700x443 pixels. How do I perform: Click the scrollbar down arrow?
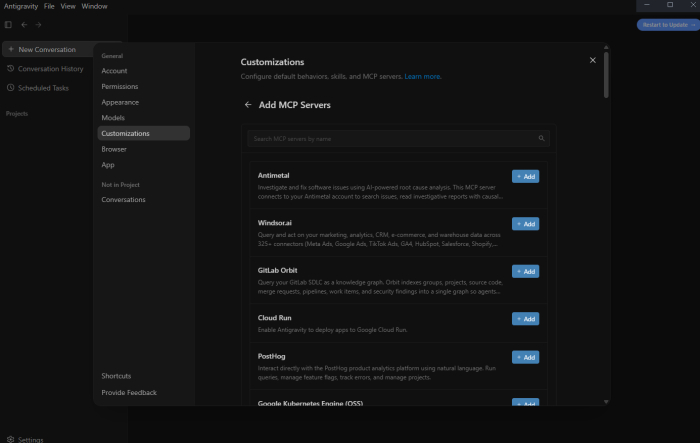606,402
